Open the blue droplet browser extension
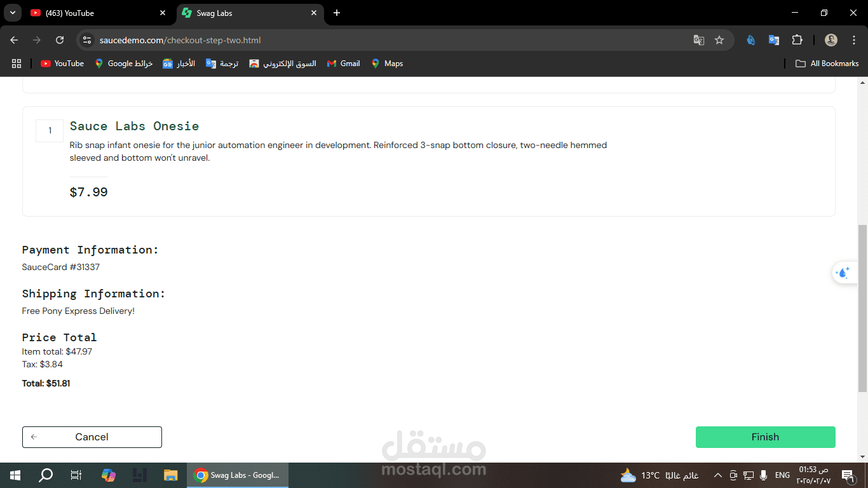The image size is (868, 488). click(751, 40)
